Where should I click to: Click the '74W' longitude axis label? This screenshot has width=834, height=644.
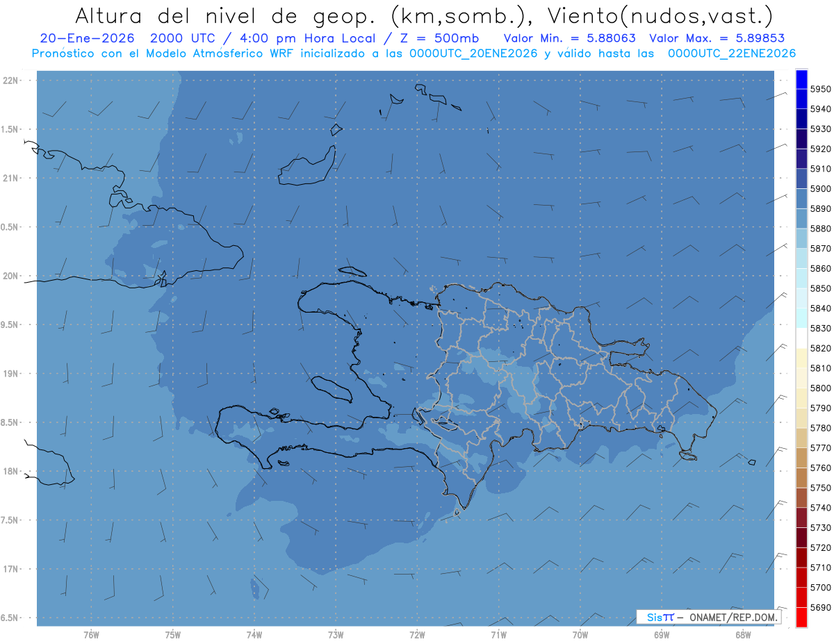[254, 634]
